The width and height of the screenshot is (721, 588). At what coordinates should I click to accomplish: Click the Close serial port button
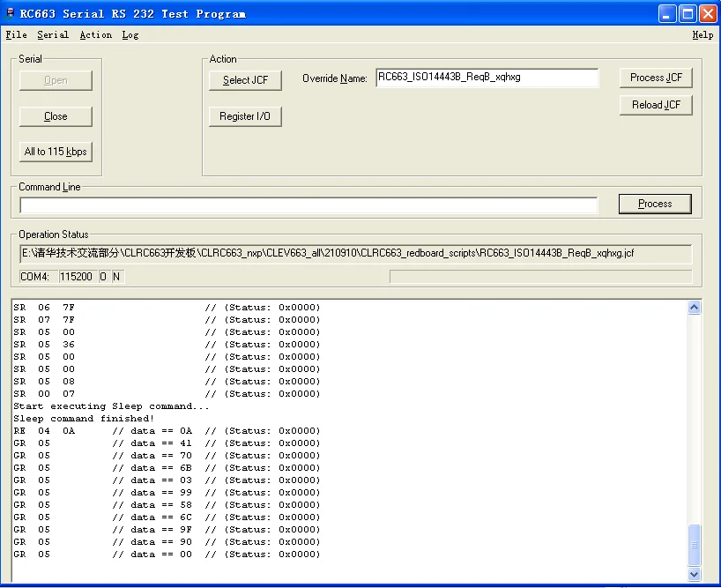coord(56,116)
